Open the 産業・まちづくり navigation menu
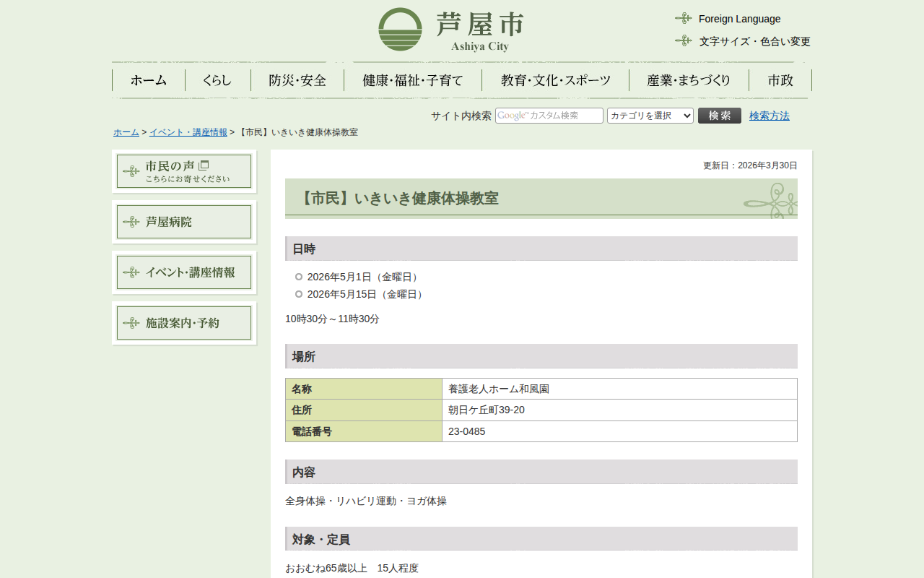The height and width of the screenshot is (578, 924). pyautogui.click(x=689, y=80)
